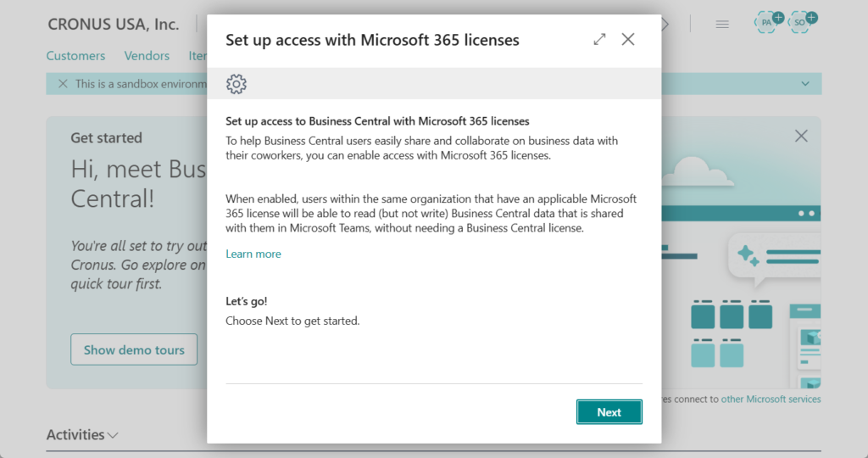This screenshot has width=868, height=458.
Task: Click the Show demo tours button
Action: 134,349
